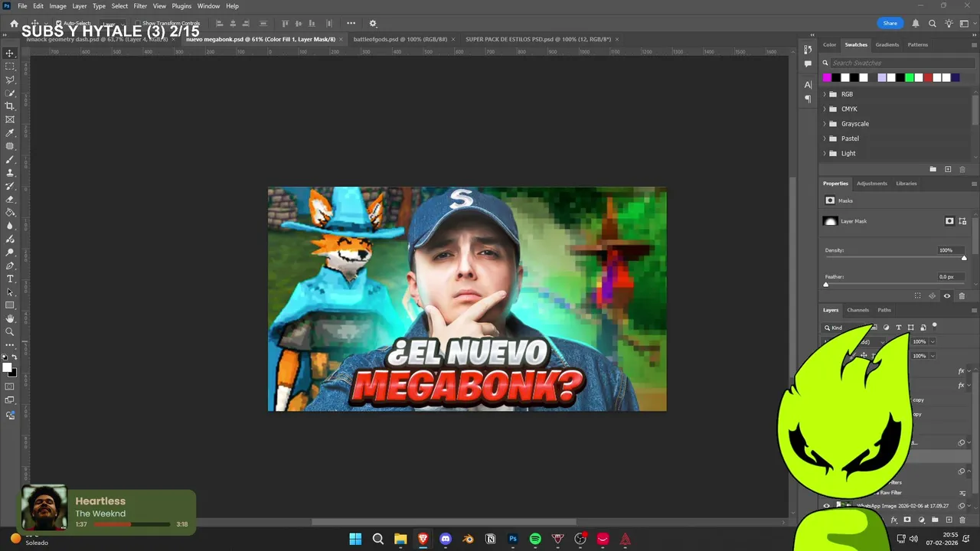Open Spotify from the taskbar
This screenshot has width=980, height=551.
(x=535, y=539)
